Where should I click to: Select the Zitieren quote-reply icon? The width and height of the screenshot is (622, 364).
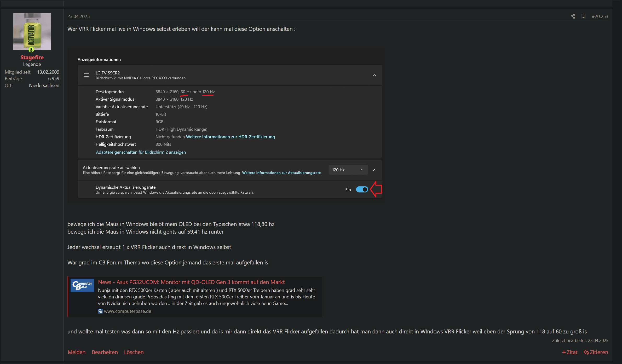586,352
